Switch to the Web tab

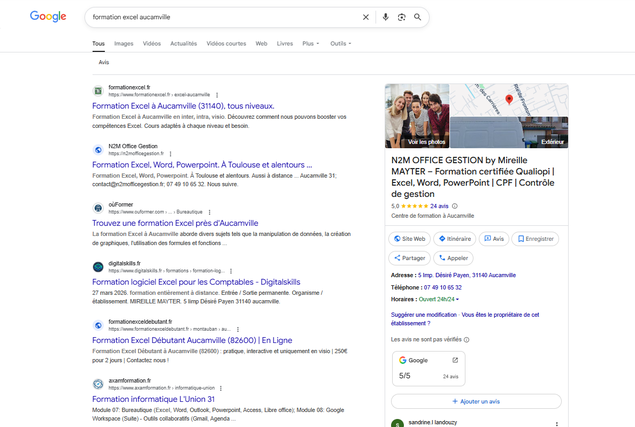pyautogui.click(x=261, y=43)
